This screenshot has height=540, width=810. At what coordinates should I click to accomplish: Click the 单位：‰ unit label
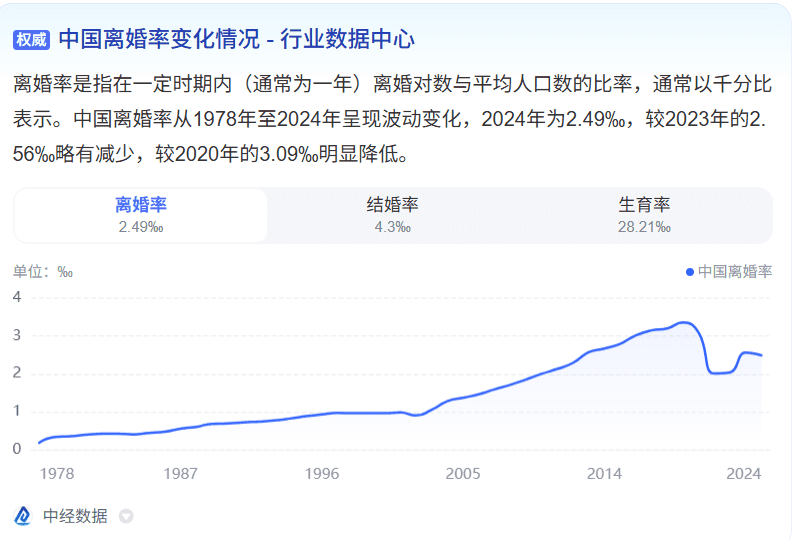coord(43,272)
